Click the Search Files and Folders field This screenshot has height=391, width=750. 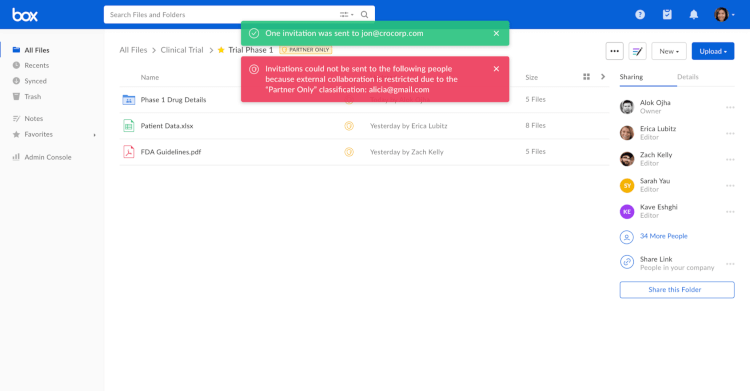(221, 15)
